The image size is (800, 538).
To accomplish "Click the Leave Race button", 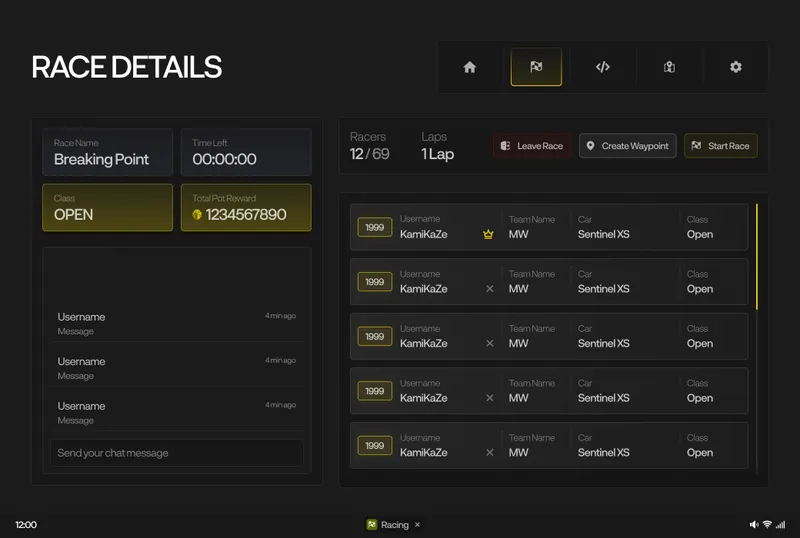I will click(x=532, y=146).
